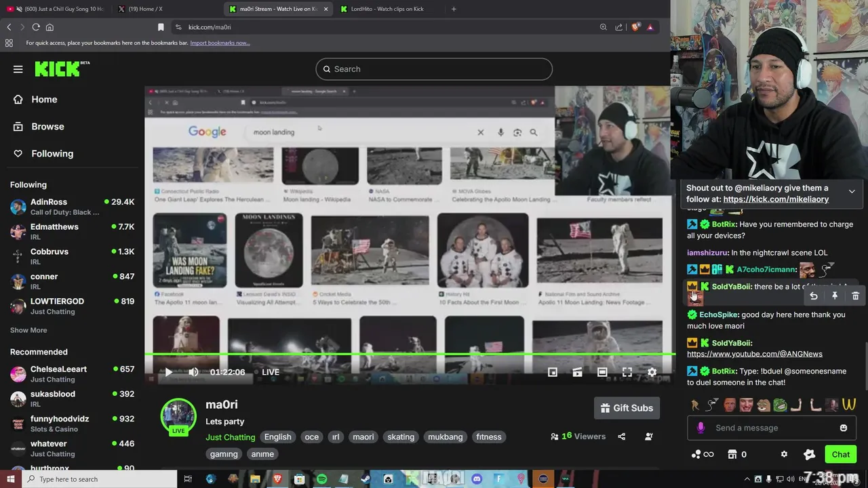The height and width of the screenshot is (488, 868).
Task: Select the skating tag
Action: tap(401, 437)
